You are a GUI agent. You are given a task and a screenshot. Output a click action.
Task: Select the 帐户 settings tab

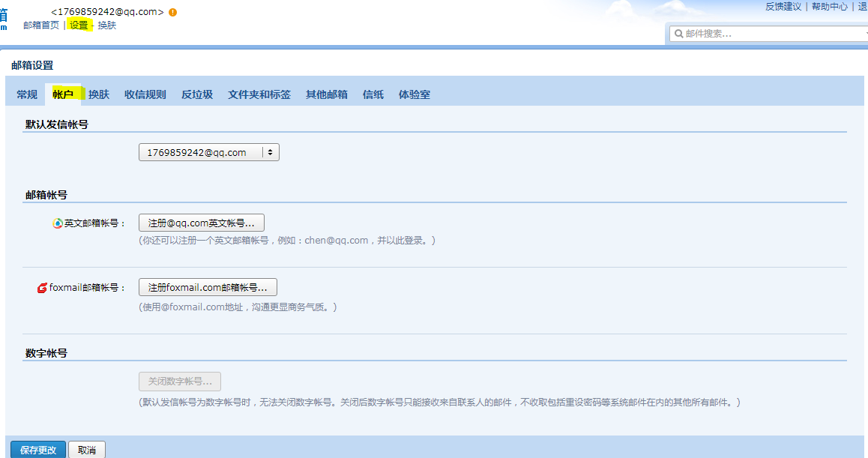(x=63, y=94)
